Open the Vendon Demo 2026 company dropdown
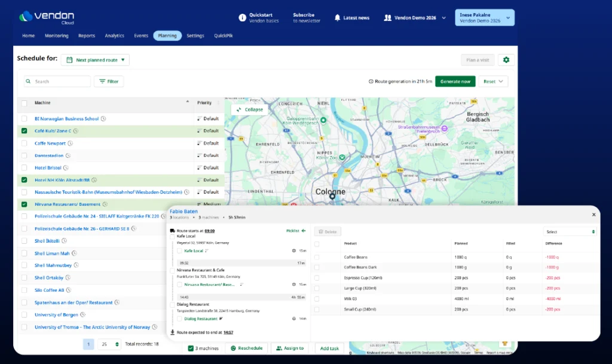Image resolution: width=612 pixels, height=364 pixels. pyautogui.click(x=415, y=17)
